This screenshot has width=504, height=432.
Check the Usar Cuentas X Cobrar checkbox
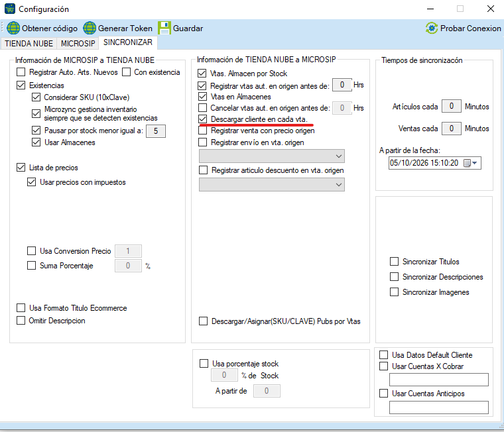click(383, 366)
